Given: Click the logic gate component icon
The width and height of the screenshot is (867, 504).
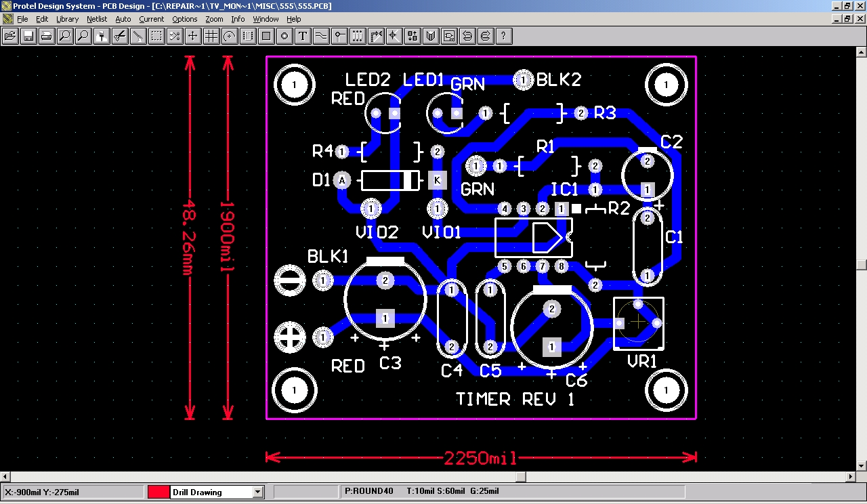Looking at the screenshot, I should click(448, 36).
